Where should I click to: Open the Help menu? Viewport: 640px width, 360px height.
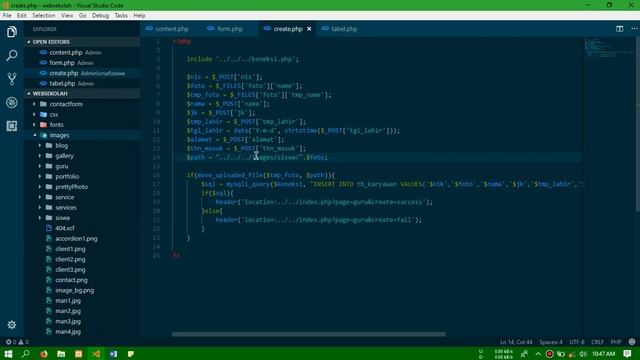139,16
